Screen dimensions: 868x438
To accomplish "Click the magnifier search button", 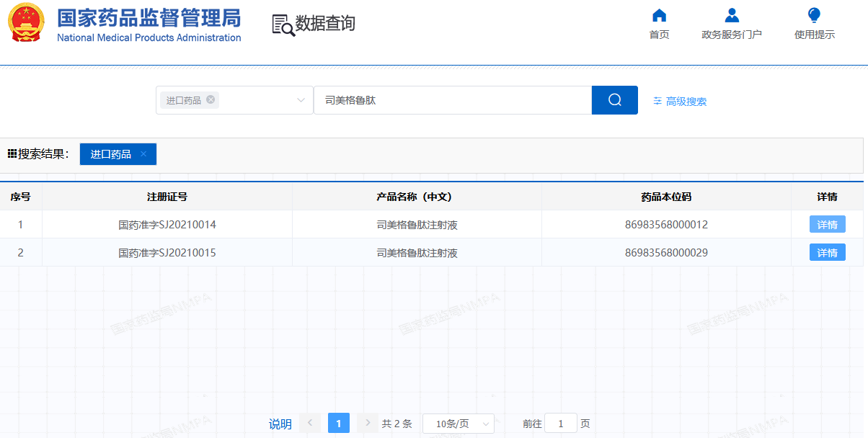I will point(614,100).
